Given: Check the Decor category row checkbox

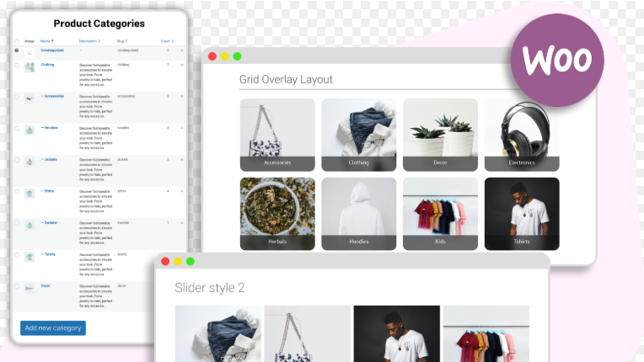Looking at the screenshot, I should pos(17,286).
